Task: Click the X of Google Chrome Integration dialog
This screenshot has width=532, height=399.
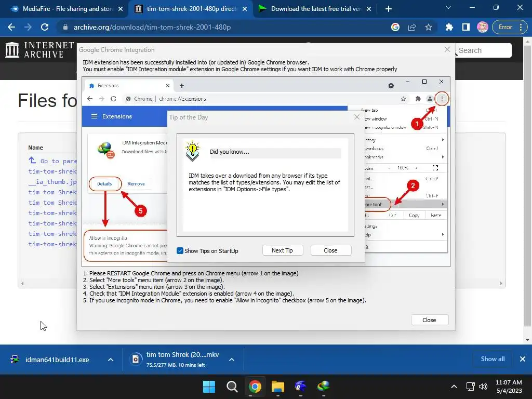Action: tap(447, 49)
